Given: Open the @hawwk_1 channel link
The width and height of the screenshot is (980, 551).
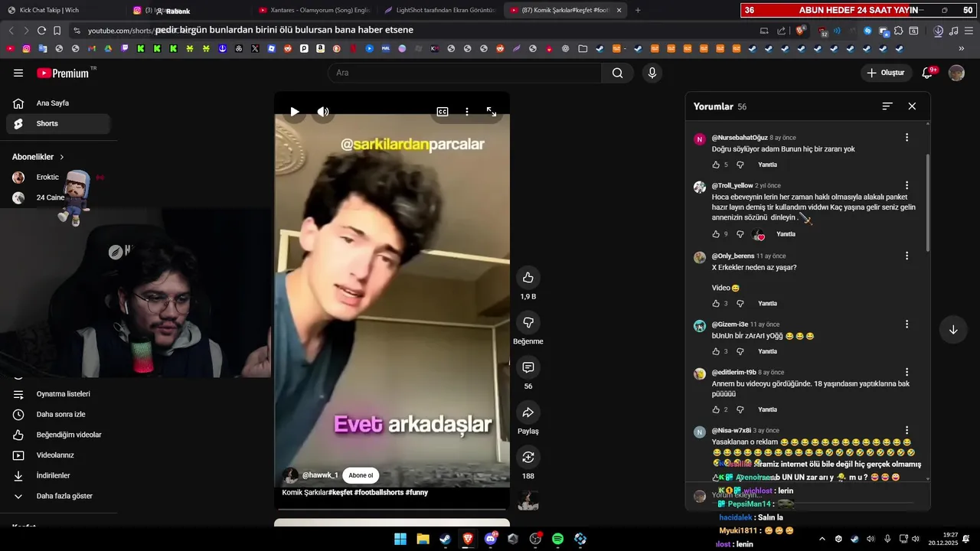Looking at the screenshot, I should pos(320,475).
